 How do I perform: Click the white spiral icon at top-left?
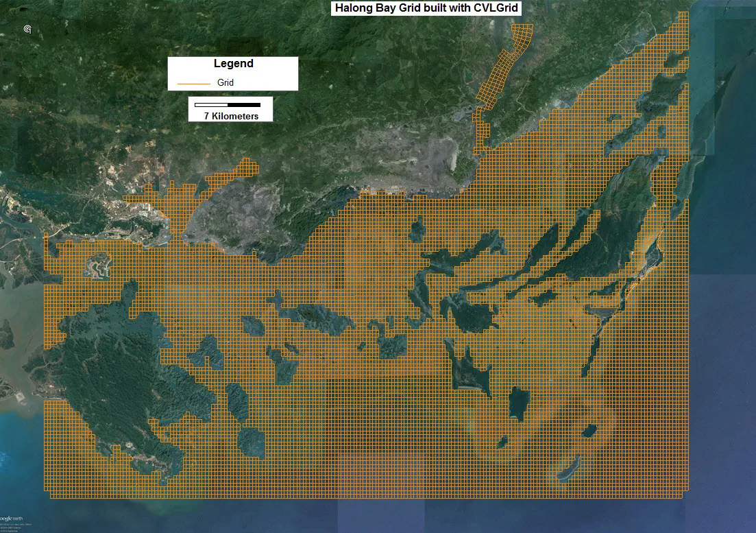pos(27,29)
